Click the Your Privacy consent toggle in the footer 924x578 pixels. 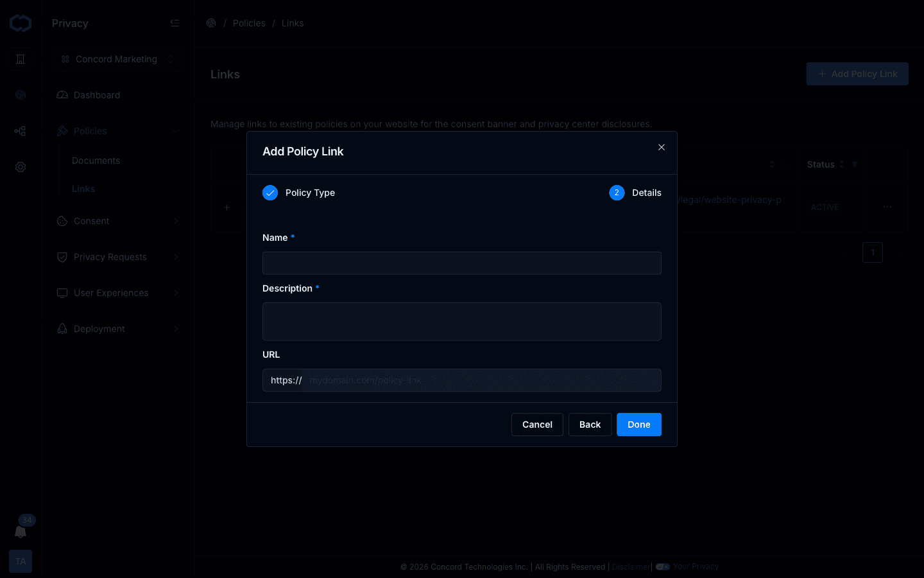(x=662, y=566)
